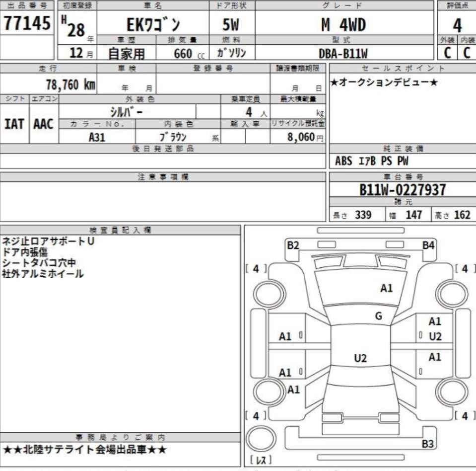Click model code DBA-B11W

(x=343, y=54)
